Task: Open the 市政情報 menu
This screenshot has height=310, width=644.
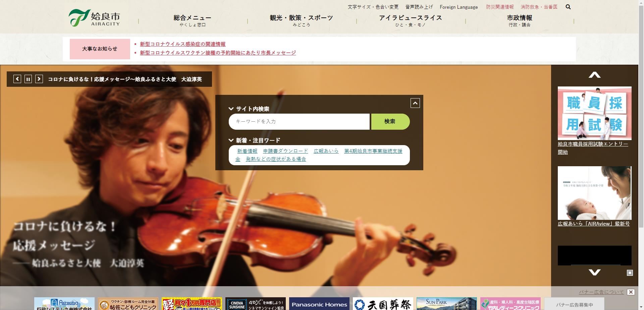Action: [x=519, y=20]
